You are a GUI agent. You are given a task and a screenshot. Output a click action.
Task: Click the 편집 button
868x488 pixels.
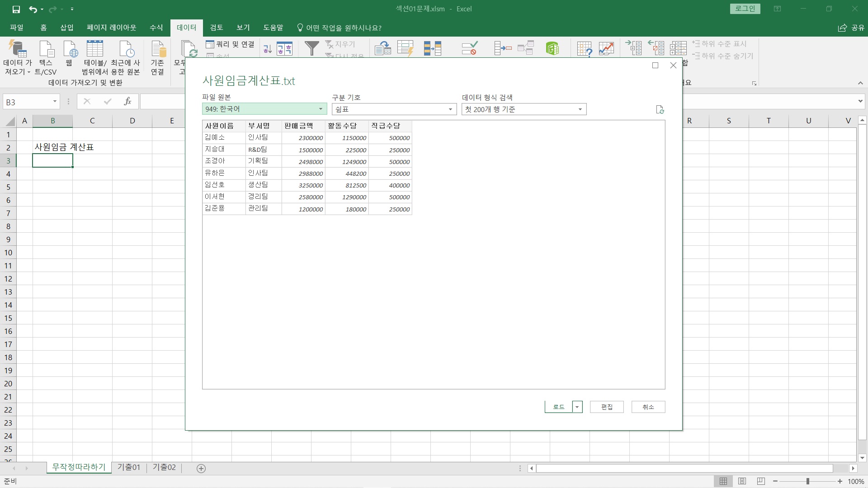(x=607, y=407)
